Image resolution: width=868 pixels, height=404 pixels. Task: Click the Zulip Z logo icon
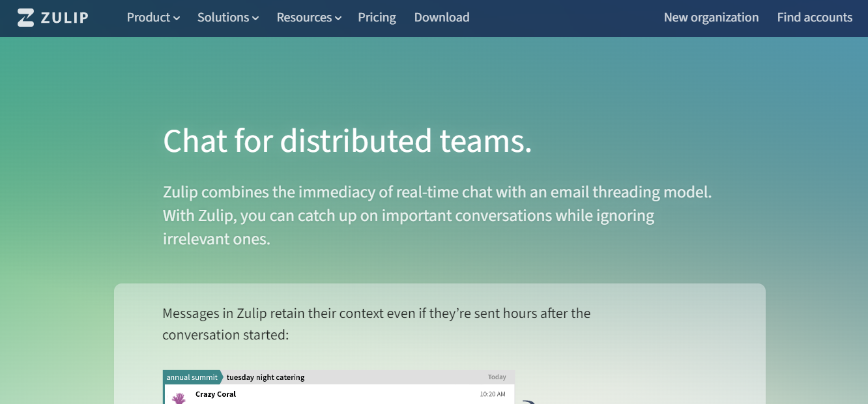coord(25,18)
